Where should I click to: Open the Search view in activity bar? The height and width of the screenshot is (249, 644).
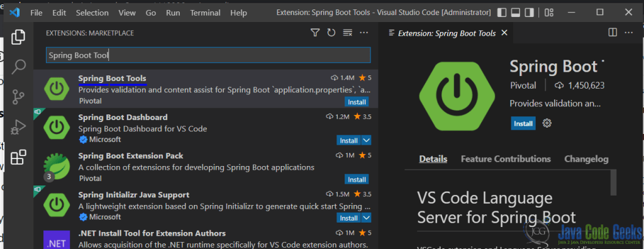(x=18, y=67)
